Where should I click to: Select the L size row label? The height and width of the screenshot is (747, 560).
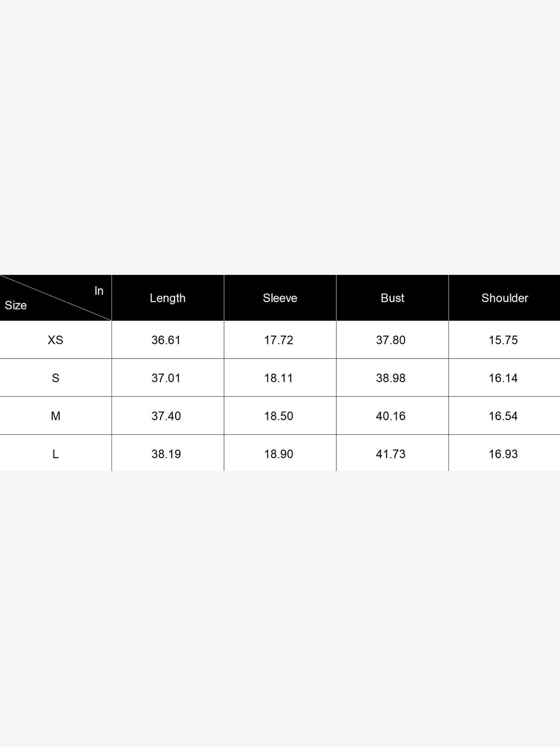[55, 454]
